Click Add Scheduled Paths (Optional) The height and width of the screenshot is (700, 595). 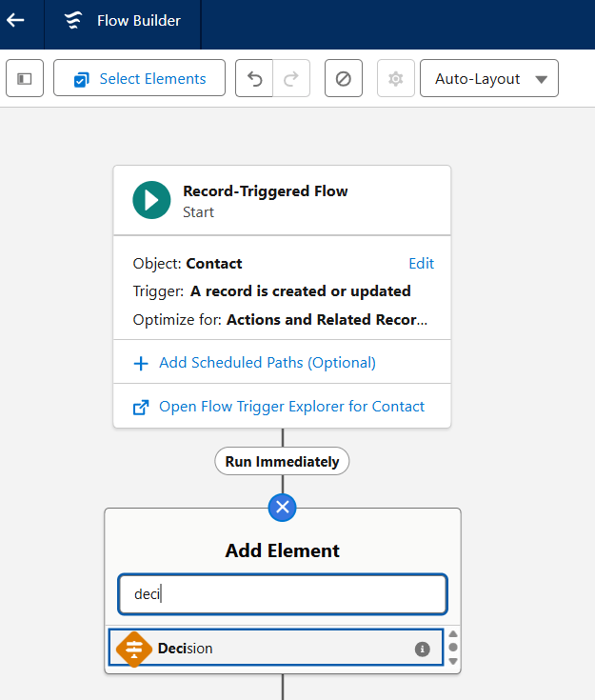click(x=267, y=363)
